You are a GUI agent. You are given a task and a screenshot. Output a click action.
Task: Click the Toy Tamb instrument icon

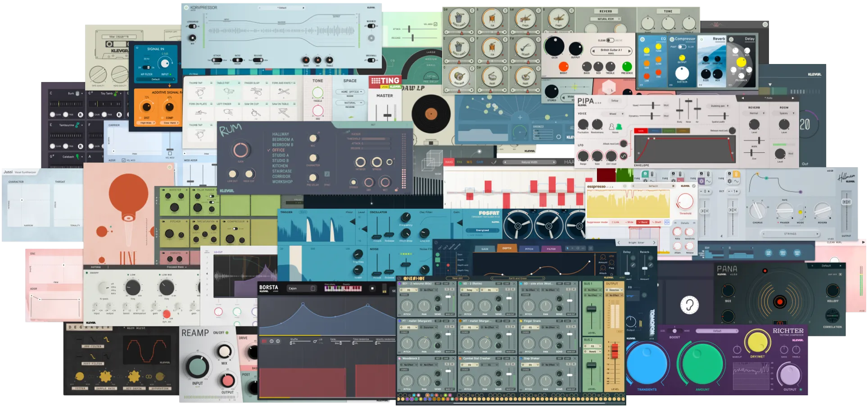click(x=116, y=93)
